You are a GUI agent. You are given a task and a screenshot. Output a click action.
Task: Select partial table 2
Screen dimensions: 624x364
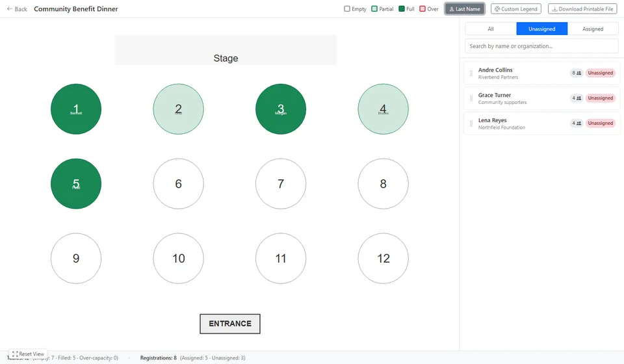click(x=178, y=109)
